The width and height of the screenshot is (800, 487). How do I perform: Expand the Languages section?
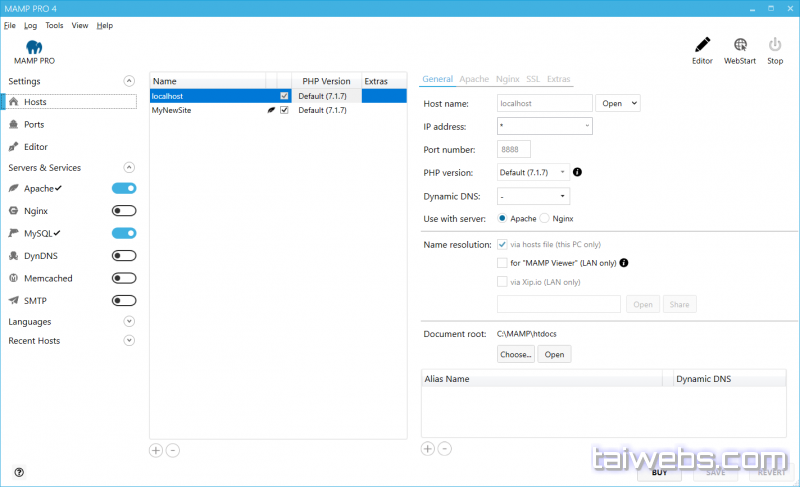tap(129, 321)
